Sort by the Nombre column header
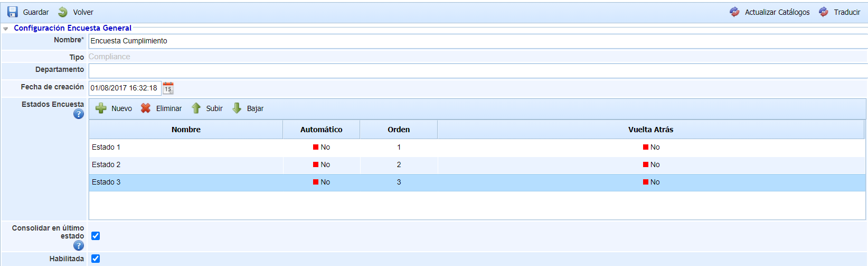Image resolution: width=868 pixels, height=266 pixels. point(186,130)
